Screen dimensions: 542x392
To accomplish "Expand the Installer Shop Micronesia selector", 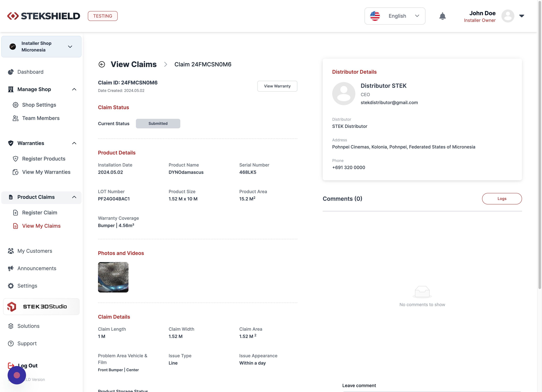I will 41,47.
